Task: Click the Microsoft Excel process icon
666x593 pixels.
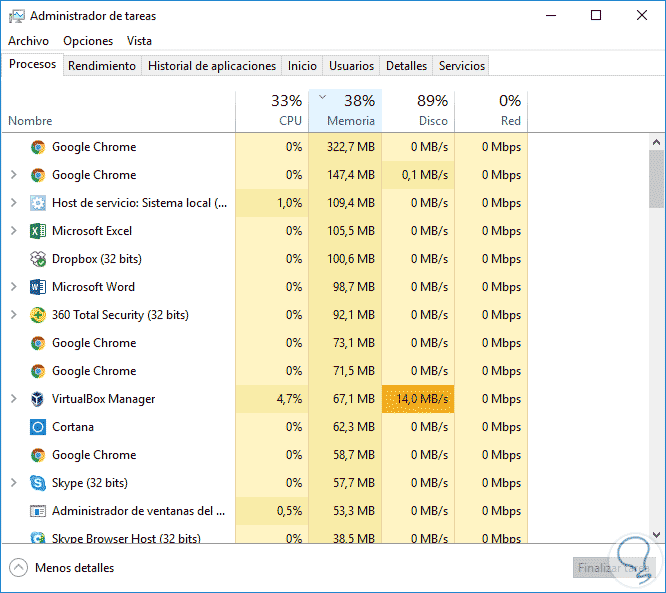Action: pyautogui.click(x=38, y=231)
